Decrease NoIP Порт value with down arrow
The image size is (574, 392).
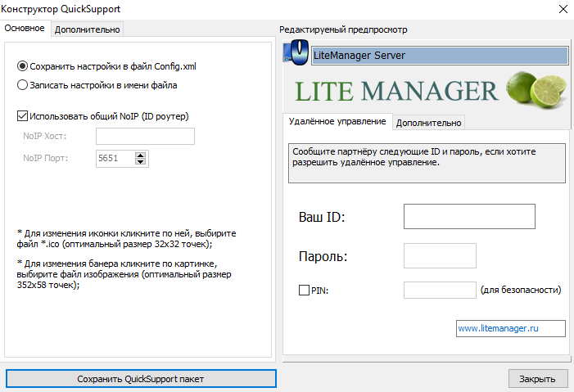pyautogui.click(x=140, y=162)
